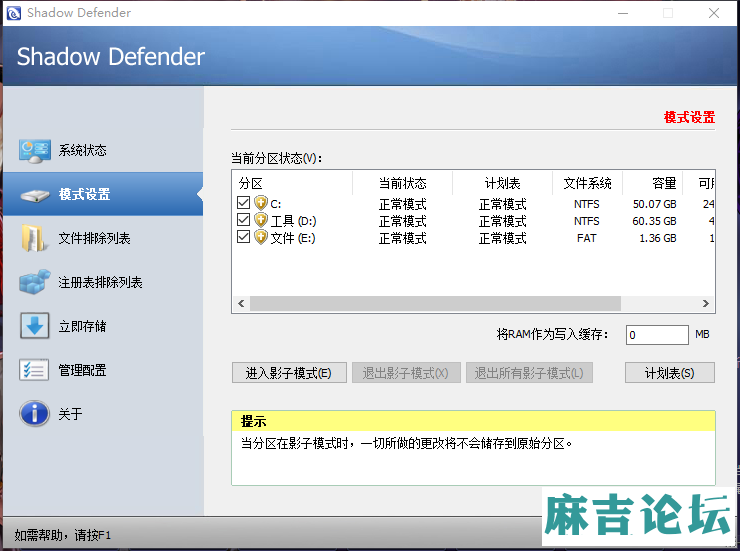740x551 pixels.
Task: Click the left scroll arrow of partition list
Action: point(241,303)
